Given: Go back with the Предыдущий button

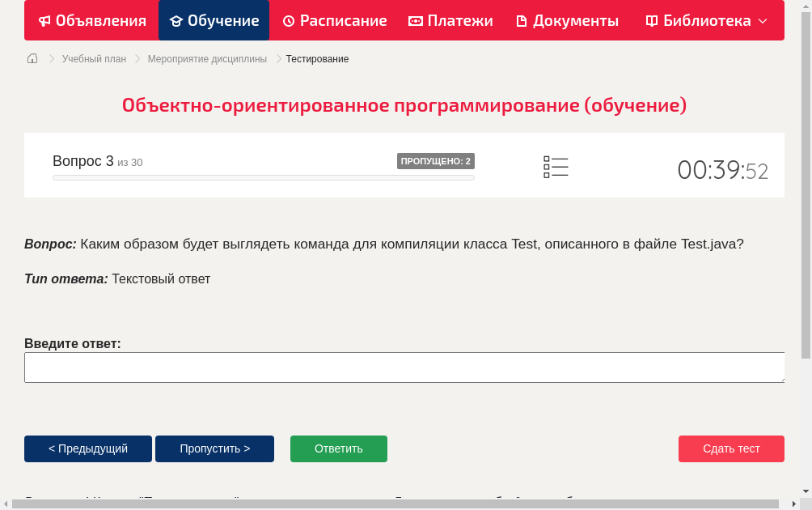Looking at the screenshot, I should (87, 448).
